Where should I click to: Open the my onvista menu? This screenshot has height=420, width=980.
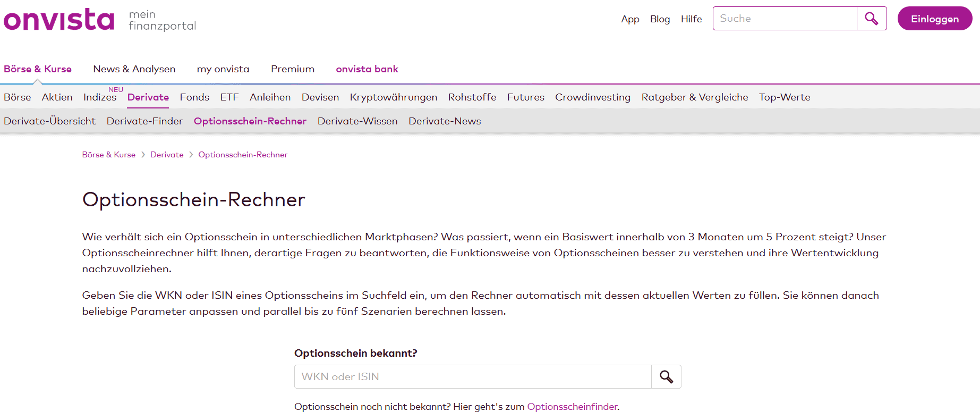click(223, 69)
